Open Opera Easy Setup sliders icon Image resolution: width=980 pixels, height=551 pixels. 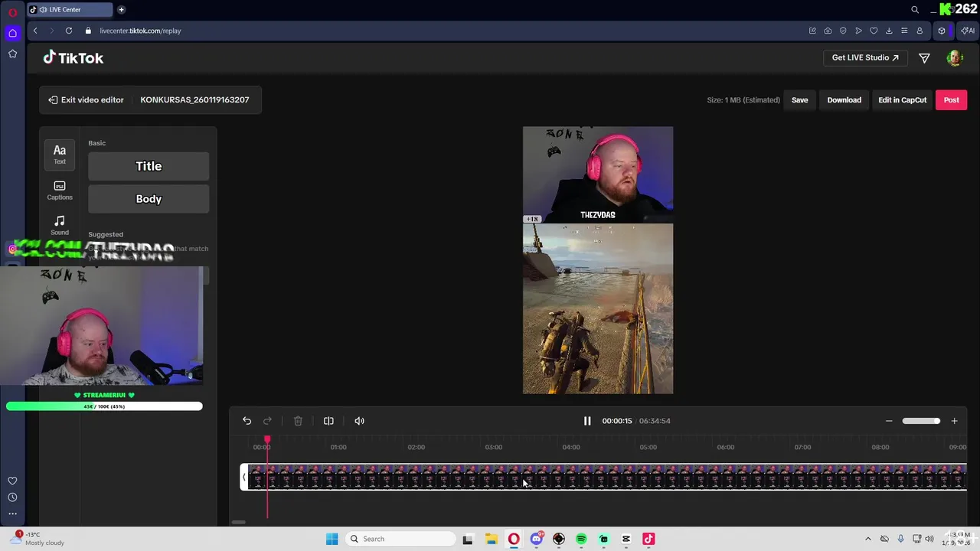(904, 31)
